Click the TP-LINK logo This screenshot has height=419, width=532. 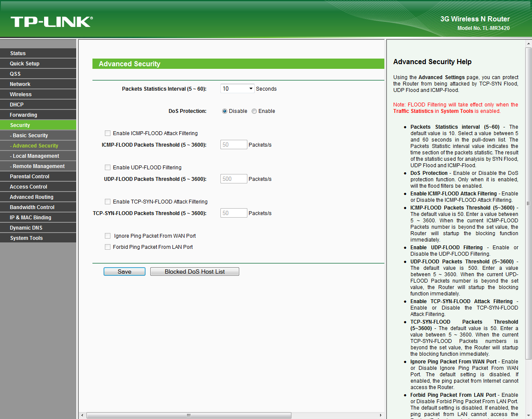click(x=51, y=22)
